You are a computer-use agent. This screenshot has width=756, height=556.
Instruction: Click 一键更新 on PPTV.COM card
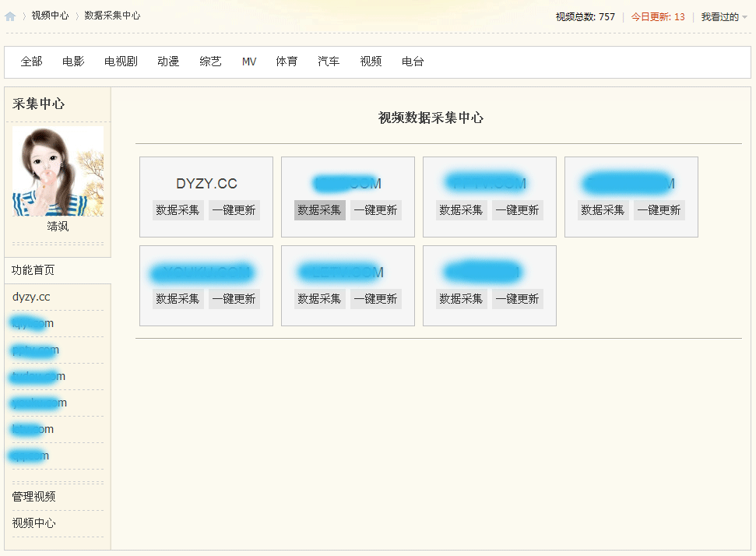coord(517,210)
